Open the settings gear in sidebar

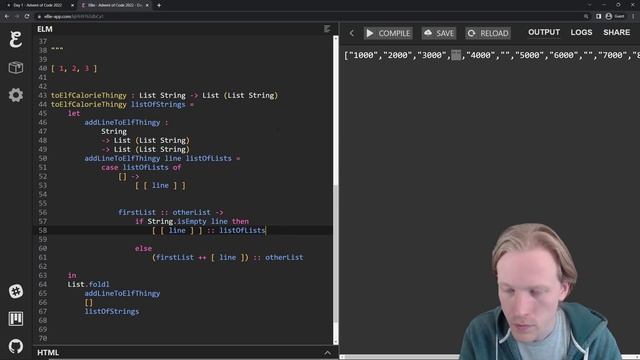coord(16,95)
